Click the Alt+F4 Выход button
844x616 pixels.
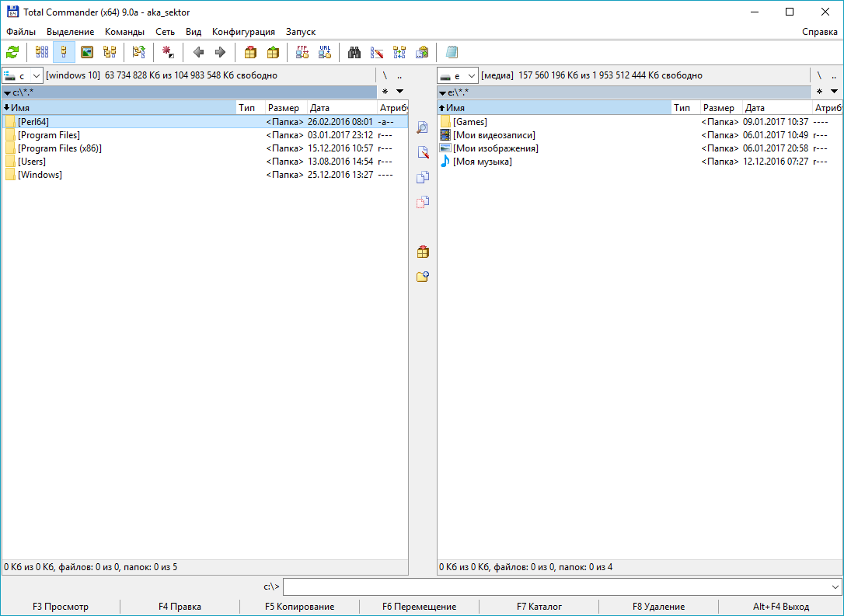pos(781,607)
